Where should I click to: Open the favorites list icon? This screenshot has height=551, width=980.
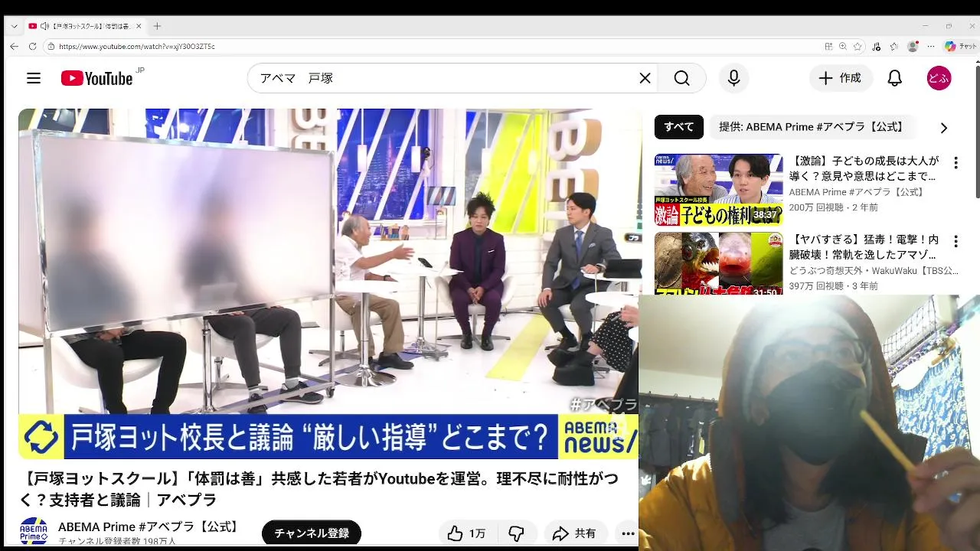[893, 47]
